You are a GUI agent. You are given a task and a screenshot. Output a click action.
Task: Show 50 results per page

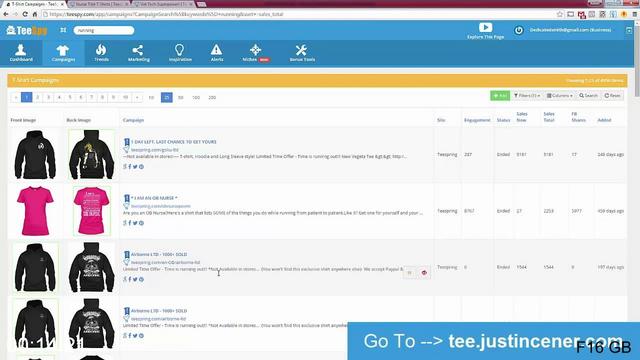point(180,97)
